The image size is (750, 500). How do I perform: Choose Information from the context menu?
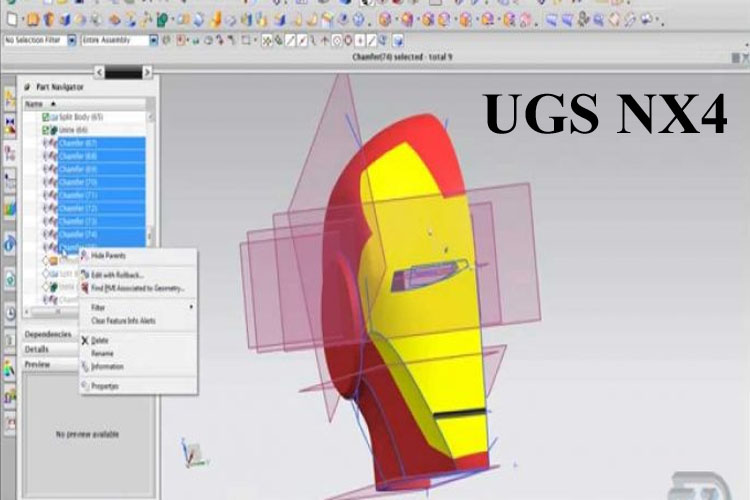[x=107, y=367]
